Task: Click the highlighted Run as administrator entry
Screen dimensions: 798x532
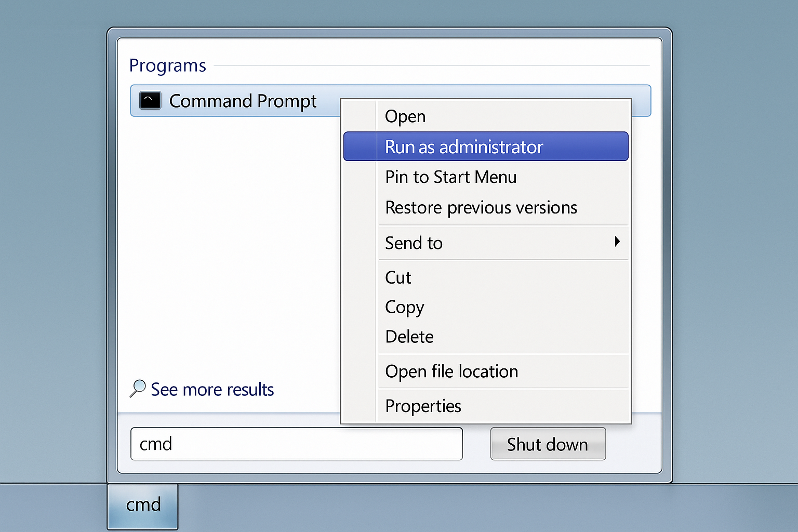Action: click(464, 147)
